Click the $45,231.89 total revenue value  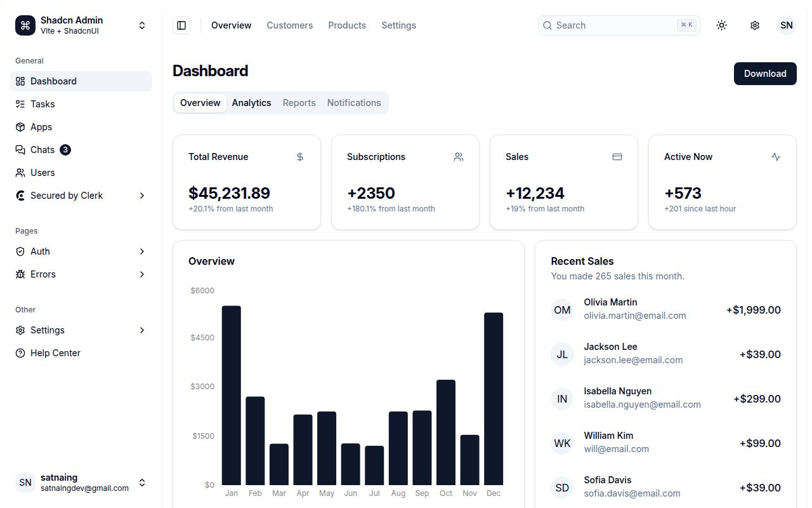point(230,193)
